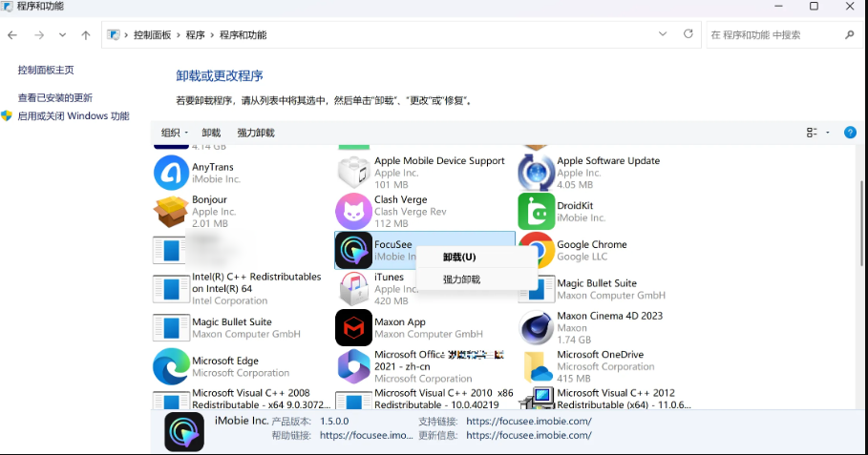Open 启用或关闭 Windows 功能 link
868x455 pixels.
point(74,116)
